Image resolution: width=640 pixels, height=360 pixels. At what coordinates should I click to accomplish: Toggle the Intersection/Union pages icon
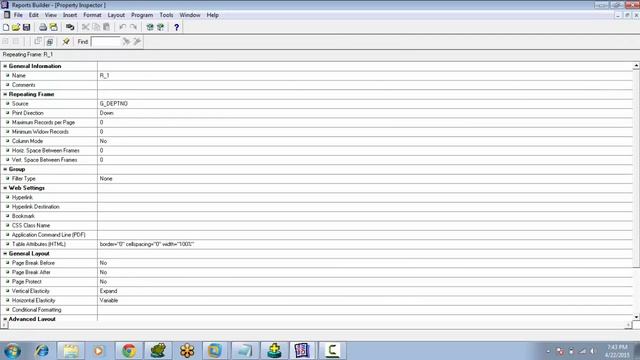[x=38, y=41]
